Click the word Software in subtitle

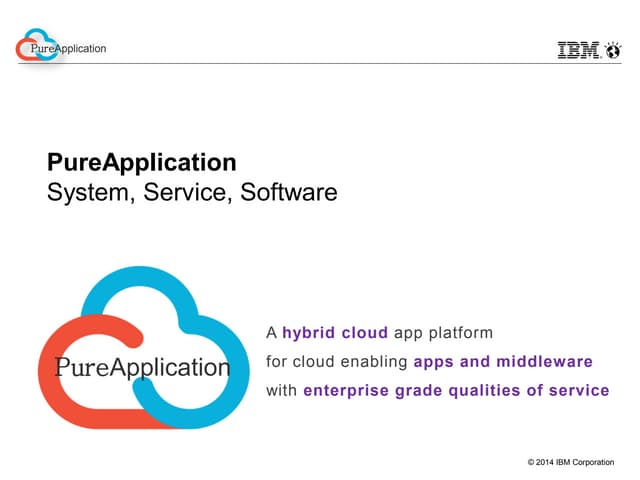click(x=287, y=192)
